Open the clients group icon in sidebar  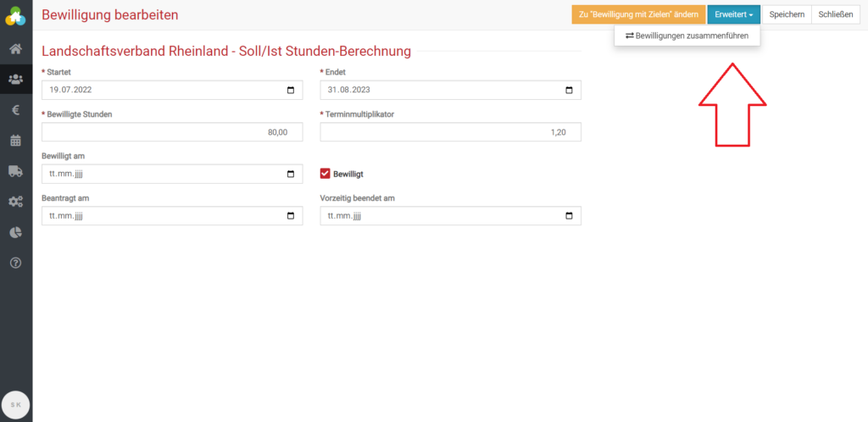15,79
